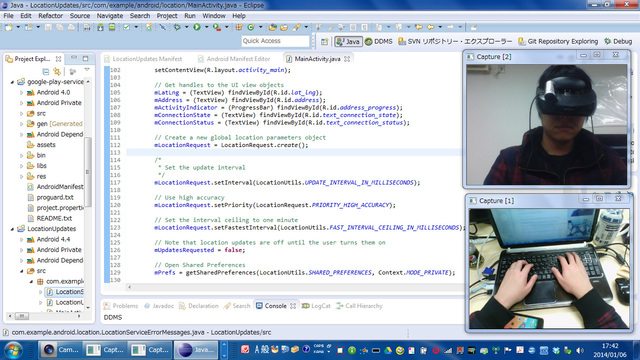
Task: Close the Project Explorer view tab
Action: pyautogui.click(x=58, y=59)
